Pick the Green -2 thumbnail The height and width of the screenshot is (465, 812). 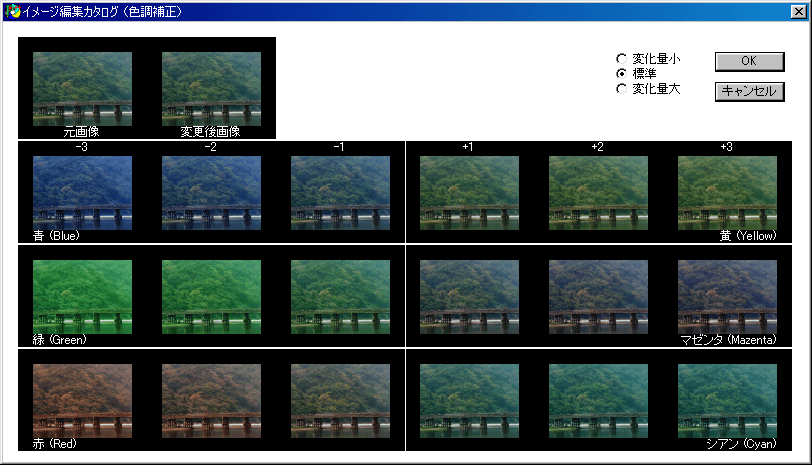pos(211,297)
